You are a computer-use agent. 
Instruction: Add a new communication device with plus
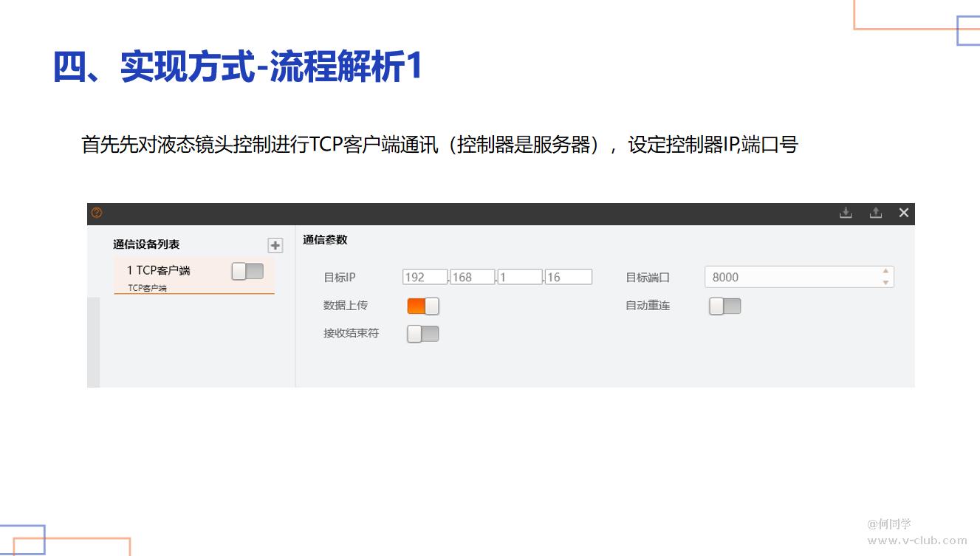(275, 246)
